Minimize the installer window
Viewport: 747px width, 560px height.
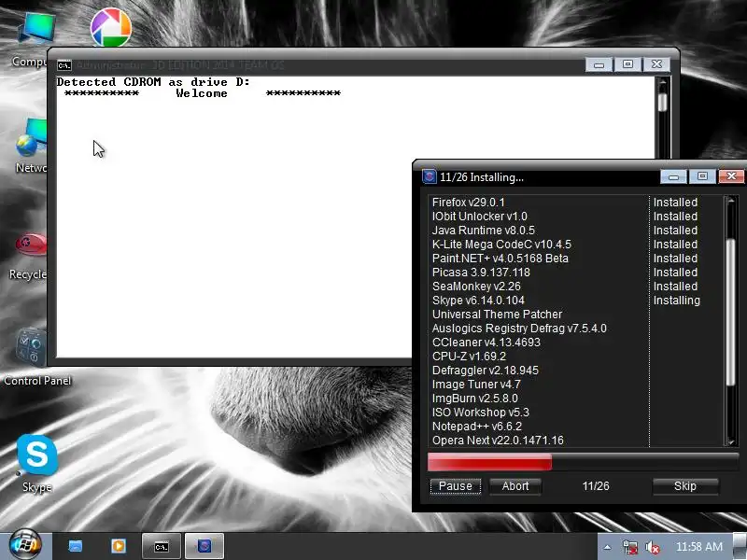(673, 176)
